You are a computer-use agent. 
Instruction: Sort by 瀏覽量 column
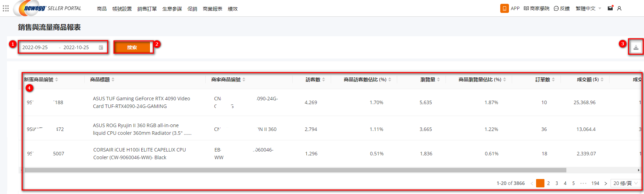[430, 80]
